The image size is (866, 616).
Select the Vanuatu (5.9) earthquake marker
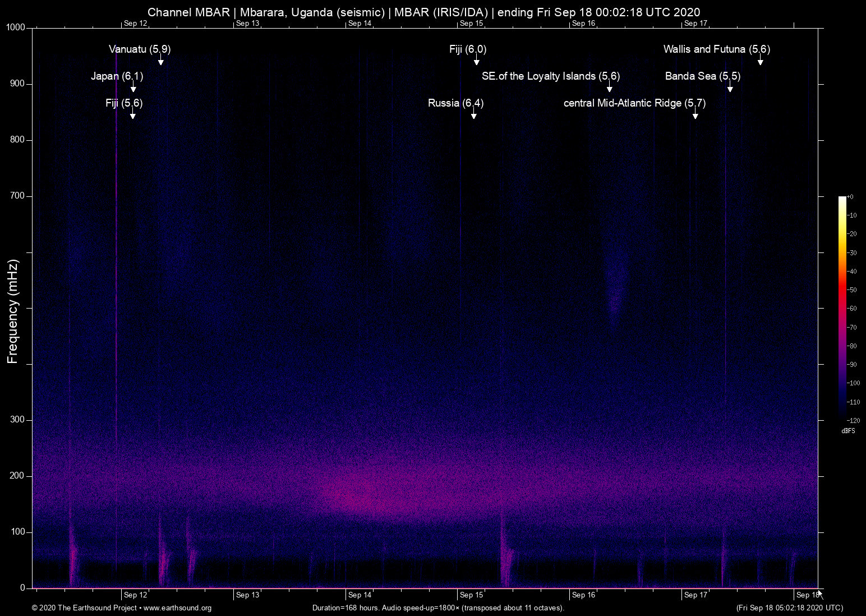click(139, 49)
